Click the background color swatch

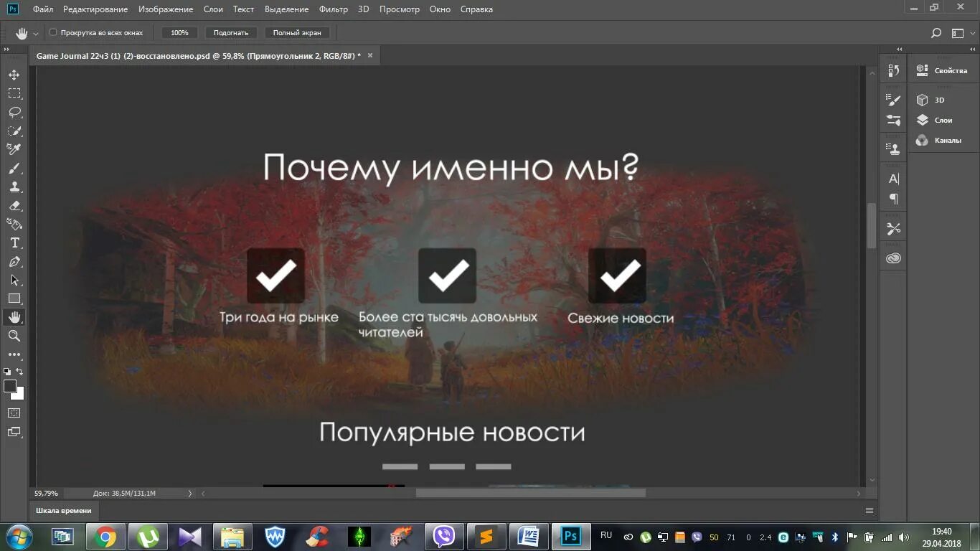click(x=19, y=395)
